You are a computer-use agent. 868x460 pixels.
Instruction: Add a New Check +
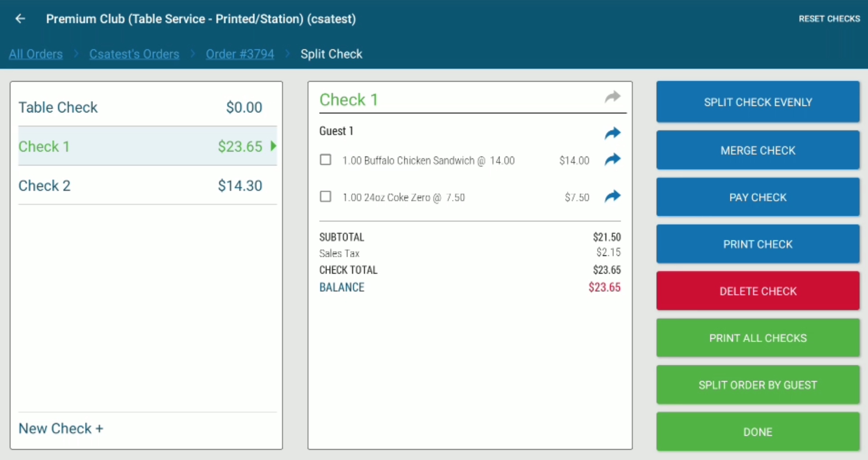(x=61, y=428)
